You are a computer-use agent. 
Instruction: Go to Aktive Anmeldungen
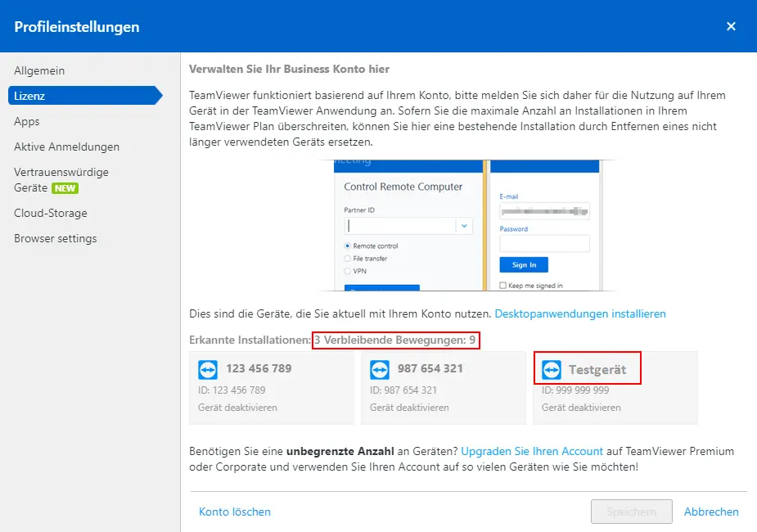point(66,147)
